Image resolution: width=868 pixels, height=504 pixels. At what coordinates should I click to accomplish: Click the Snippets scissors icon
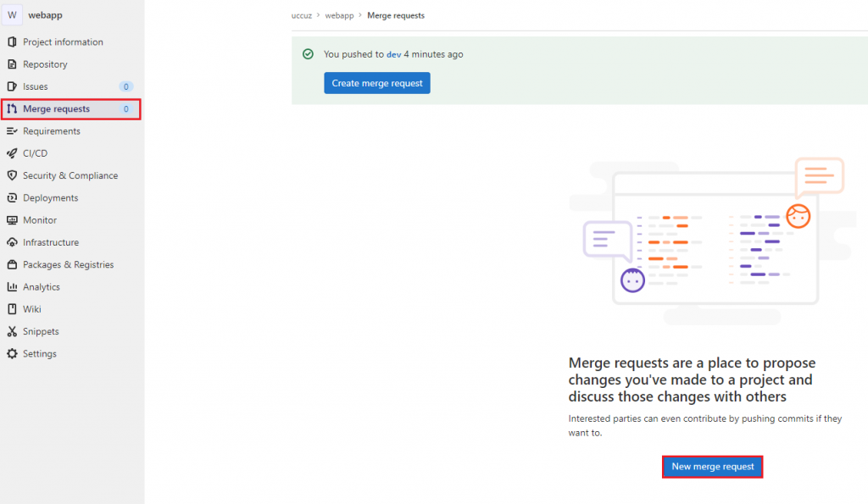(x=12, y=331)
